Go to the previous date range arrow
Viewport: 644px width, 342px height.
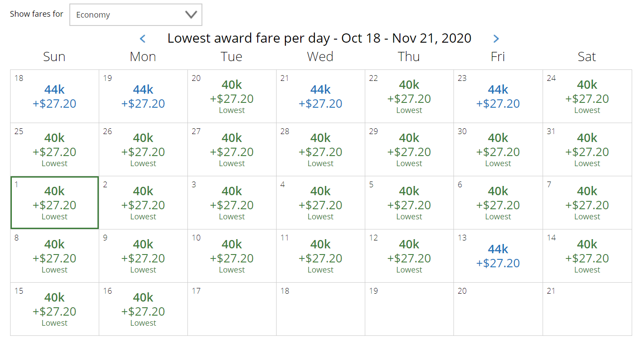(142, 39)
